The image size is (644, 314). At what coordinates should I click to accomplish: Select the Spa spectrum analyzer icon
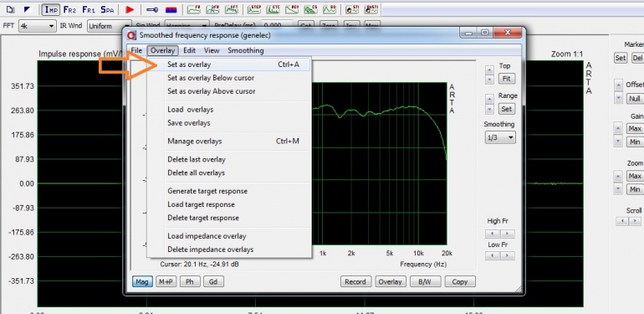pos(107,9)
